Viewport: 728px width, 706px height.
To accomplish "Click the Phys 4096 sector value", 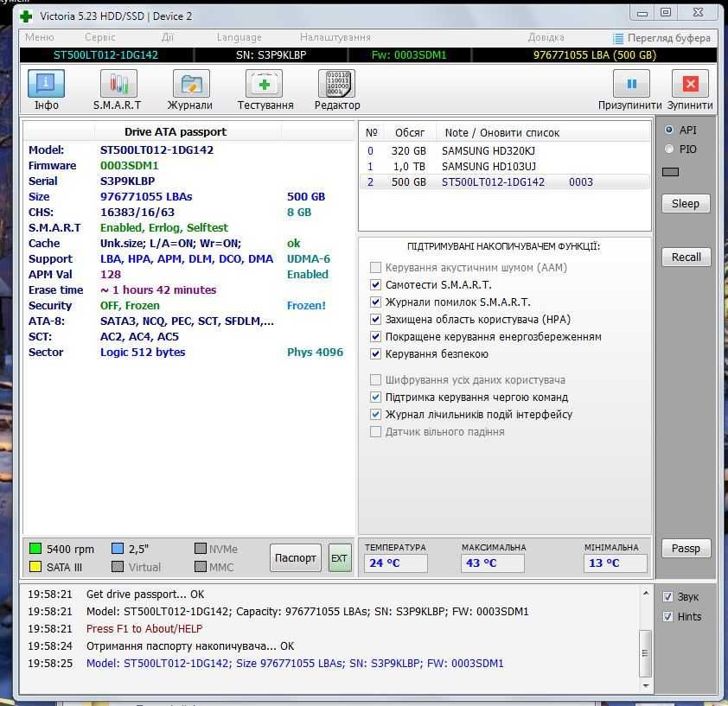I will [x=315, y=353].
